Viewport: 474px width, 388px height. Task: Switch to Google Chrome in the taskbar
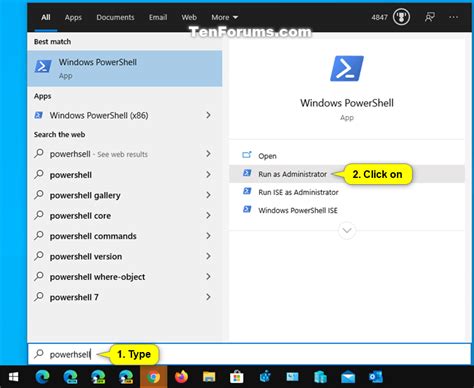coord(153,377)
